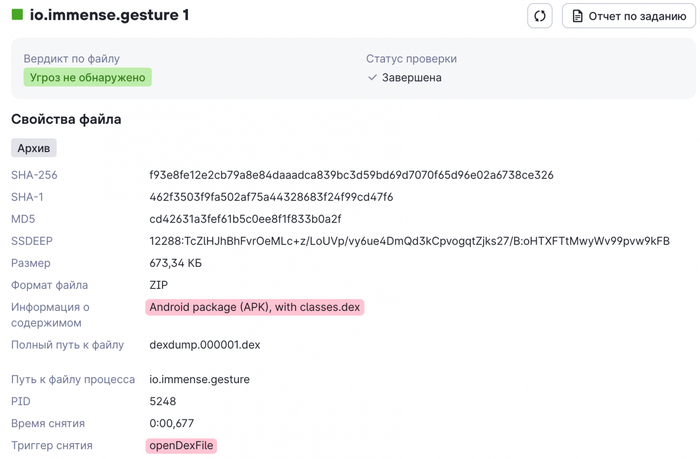700x459 pixels.
Task: Open the Отчет по заданию report
Action: click(629, 16)
